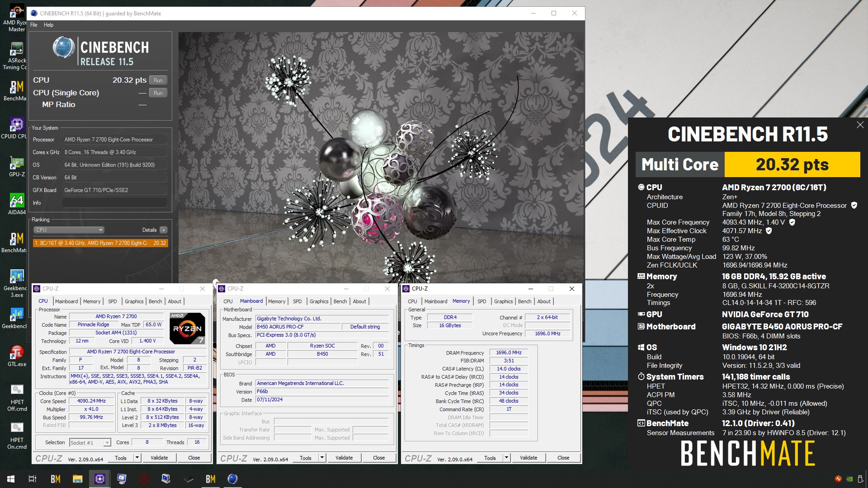Expand Tools dropdown arrow in Mainboard window
Screen dimensions: 868x488
pos(322,458)
